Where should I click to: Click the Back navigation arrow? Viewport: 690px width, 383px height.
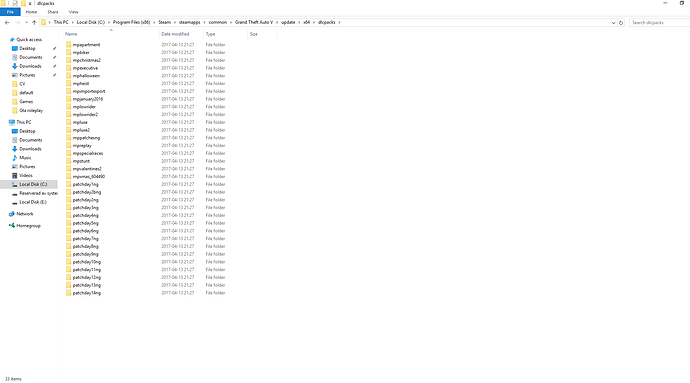pyautogui.click(x=7, y=22)
